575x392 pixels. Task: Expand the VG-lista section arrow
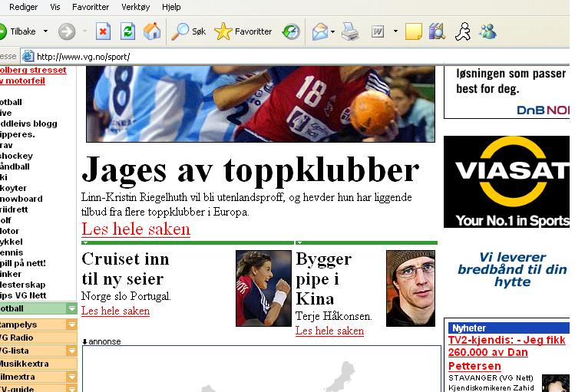tap(72, 351)
